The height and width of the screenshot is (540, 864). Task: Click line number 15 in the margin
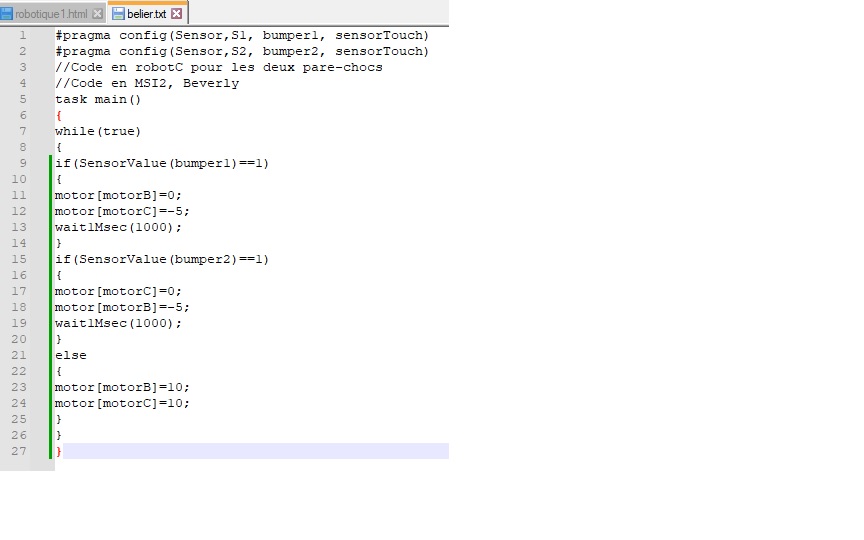pos(19,259)
